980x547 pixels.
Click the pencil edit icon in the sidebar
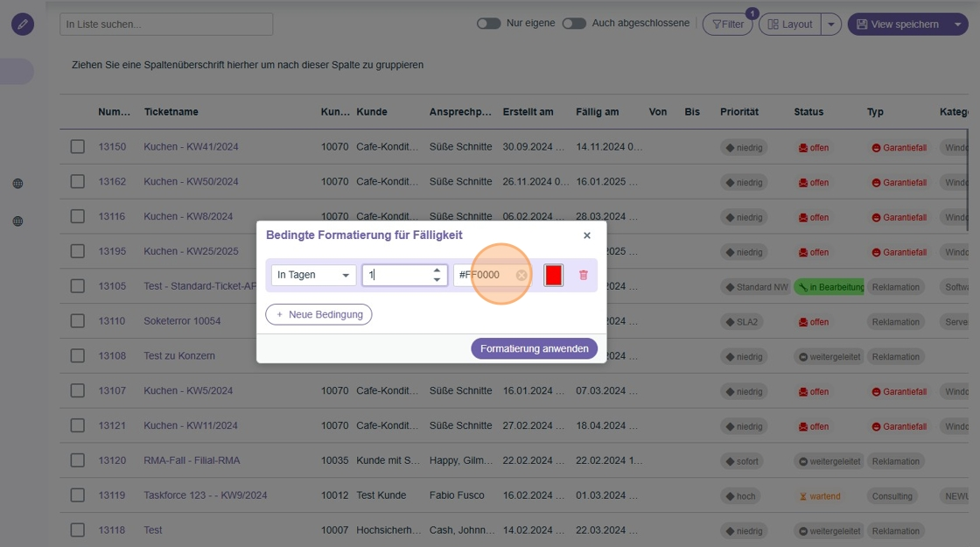coord(23,25)
